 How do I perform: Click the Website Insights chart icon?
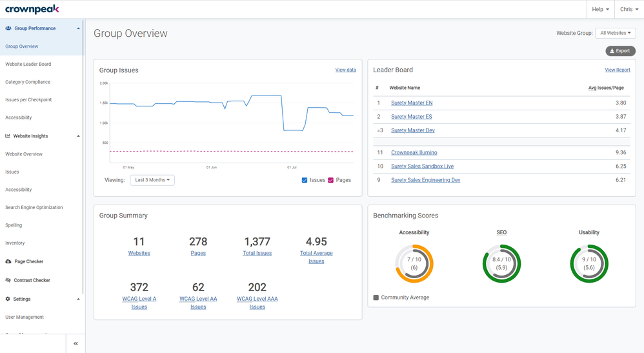(8, 136)
